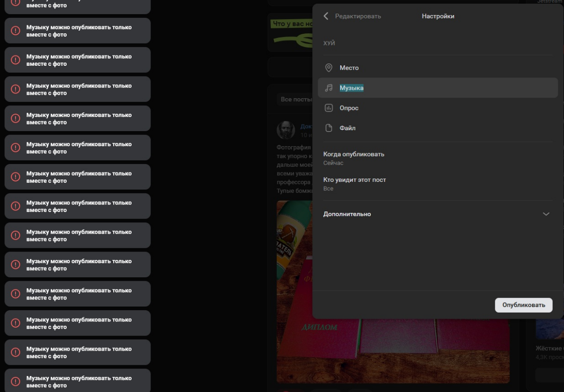Viewport: 564px width, 392px height.
Task: Choose the Файл option label
Action: pyautogui.click(x=348, y=128)
